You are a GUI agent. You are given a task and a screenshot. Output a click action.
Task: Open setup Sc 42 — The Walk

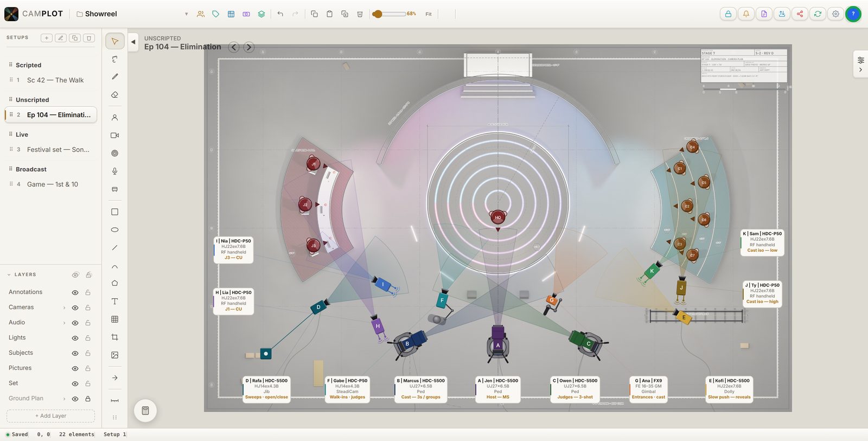tap(51, 80)
